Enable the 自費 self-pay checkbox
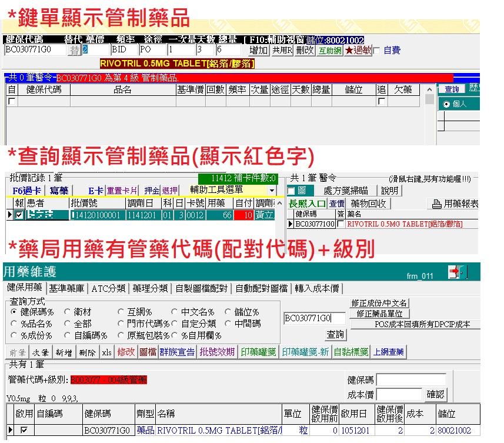This screenshot has height=443, width=504. [x=377, y=51]
